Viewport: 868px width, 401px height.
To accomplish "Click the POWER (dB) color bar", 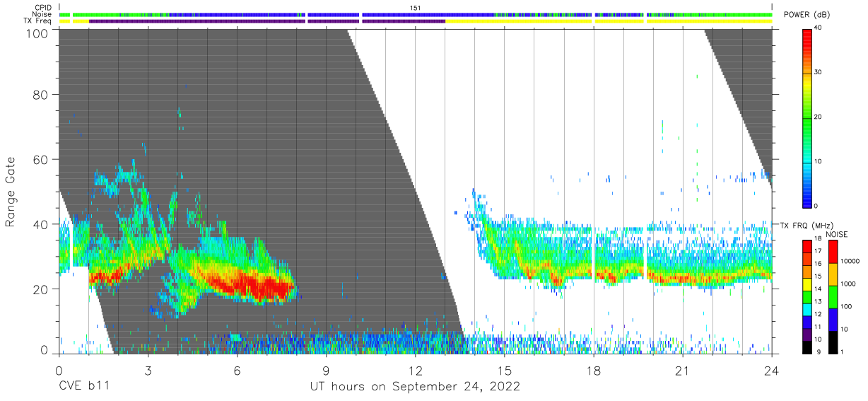I will (808, 117).
